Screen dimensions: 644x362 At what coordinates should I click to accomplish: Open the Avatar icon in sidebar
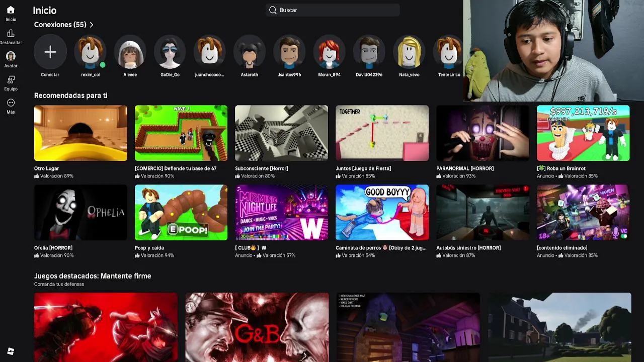[11, 56]
